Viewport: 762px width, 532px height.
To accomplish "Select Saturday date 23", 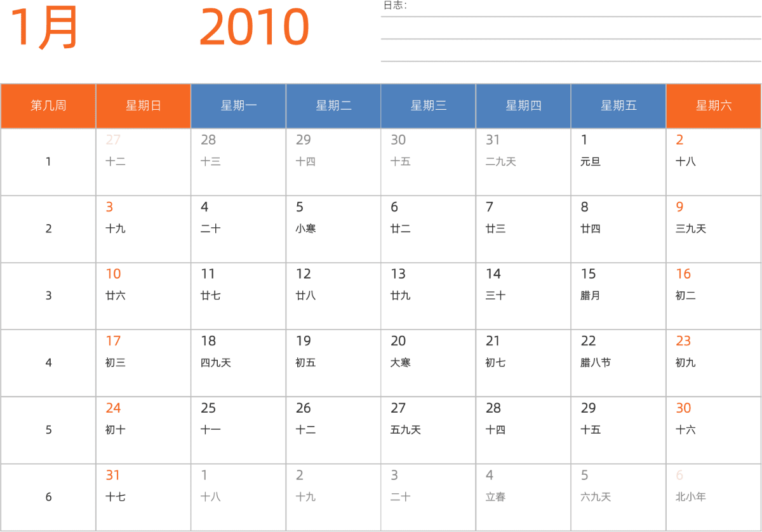I will (683, 342).
